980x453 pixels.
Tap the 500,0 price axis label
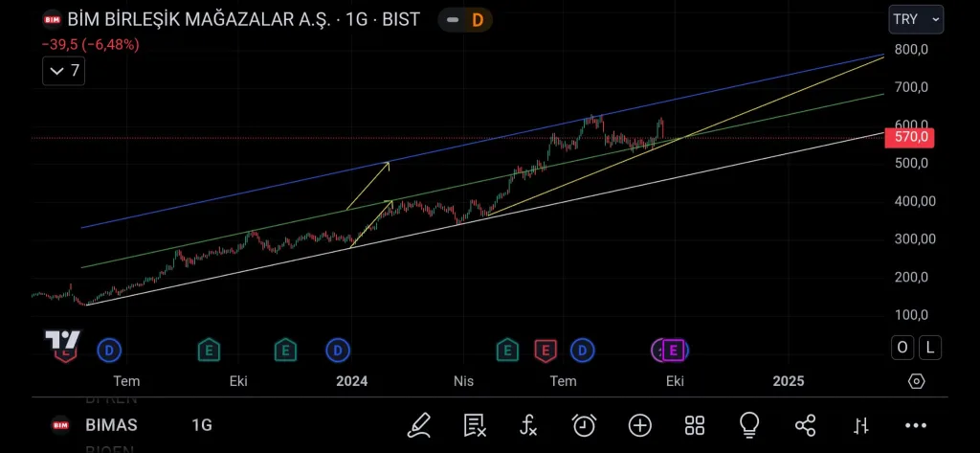[x=911, y=164]
